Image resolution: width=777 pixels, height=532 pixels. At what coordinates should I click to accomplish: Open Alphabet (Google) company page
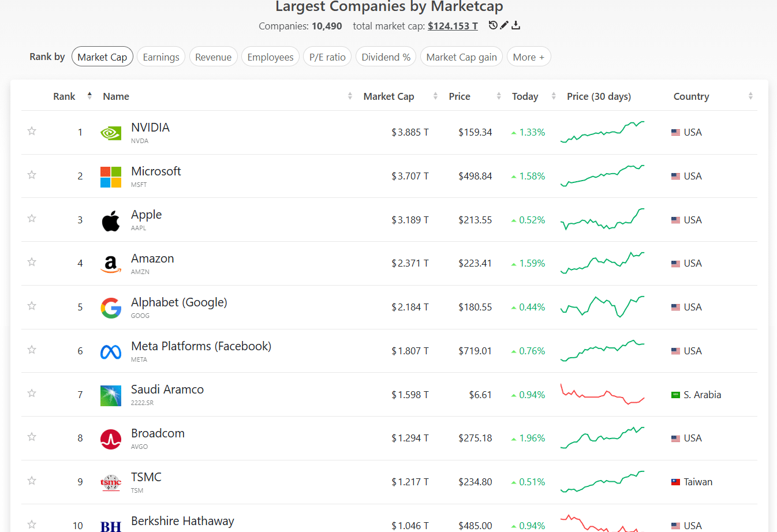click(x=179, y=302)
